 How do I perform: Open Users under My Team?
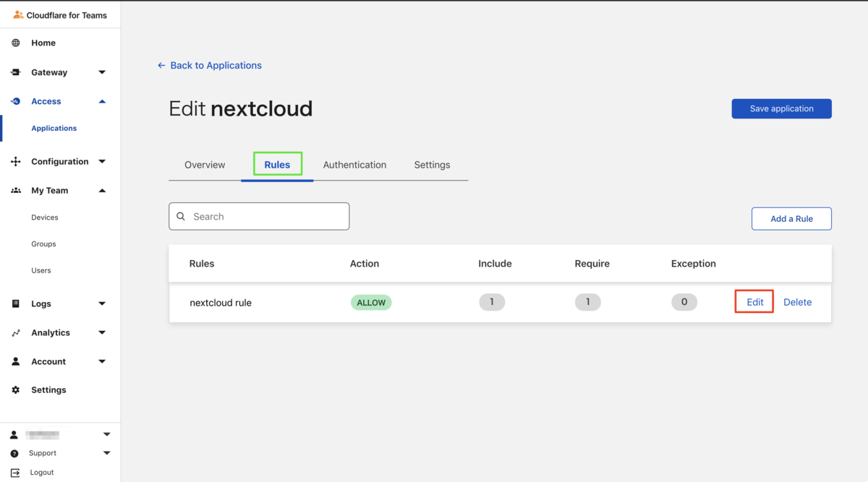click(x=41, y=270)
